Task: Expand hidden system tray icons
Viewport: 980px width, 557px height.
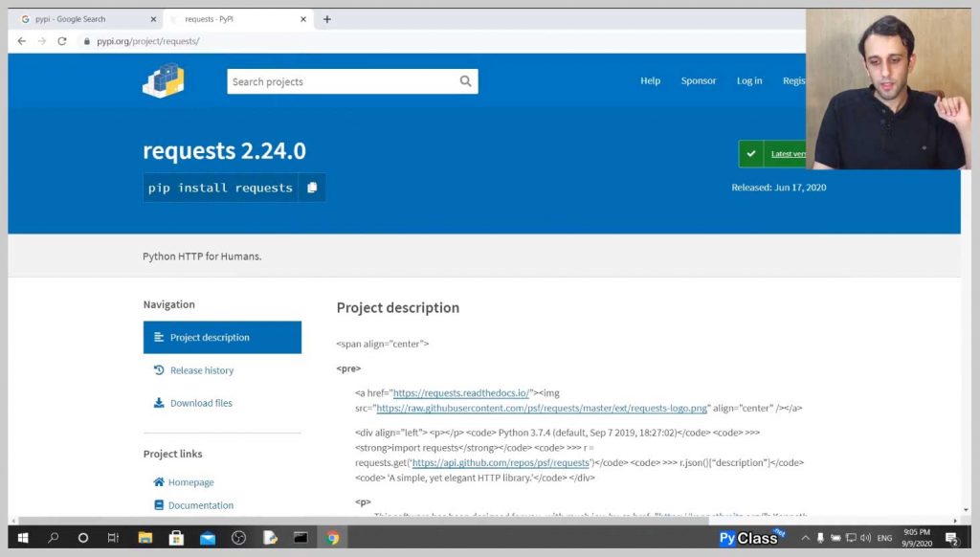Action: 804,538
